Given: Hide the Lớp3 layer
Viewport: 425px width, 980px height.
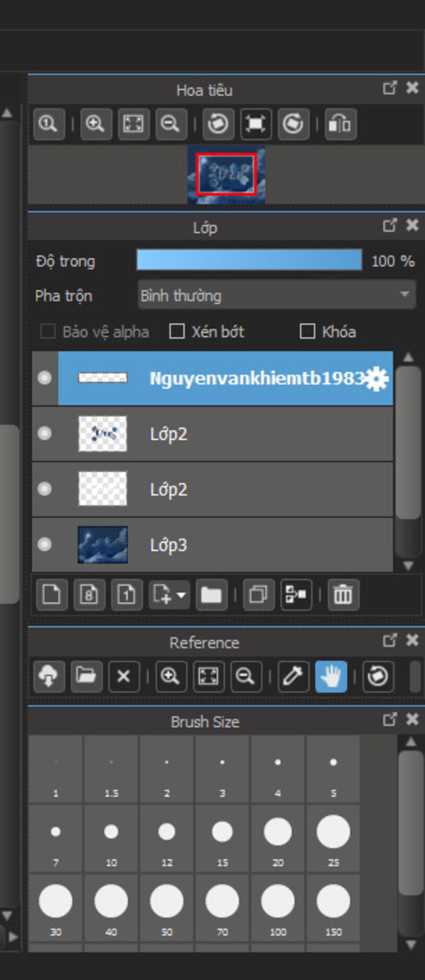Looking at the screenshot, I should [44, 544].
